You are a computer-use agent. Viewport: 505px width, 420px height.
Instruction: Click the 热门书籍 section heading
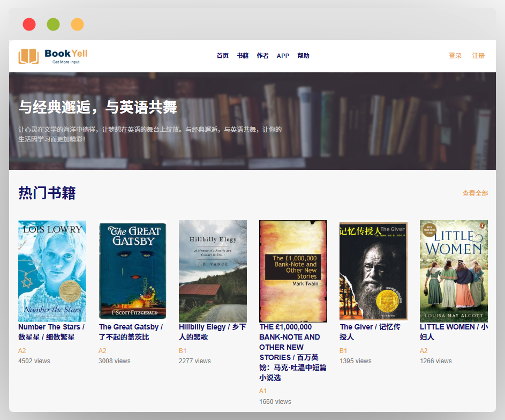(47, 193)
